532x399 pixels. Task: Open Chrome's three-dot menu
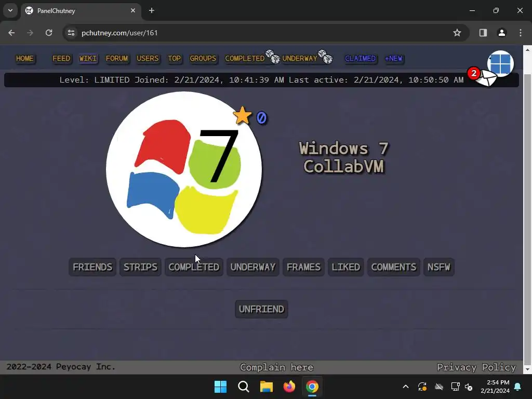tap(521, 33)
